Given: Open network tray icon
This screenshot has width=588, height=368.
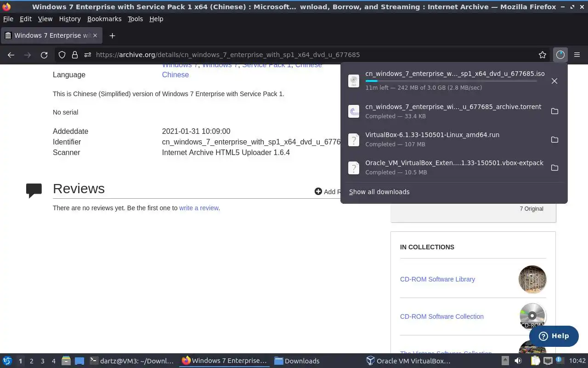Looking at the screenshot, I should pyautogui.click(x=548, y=361).
